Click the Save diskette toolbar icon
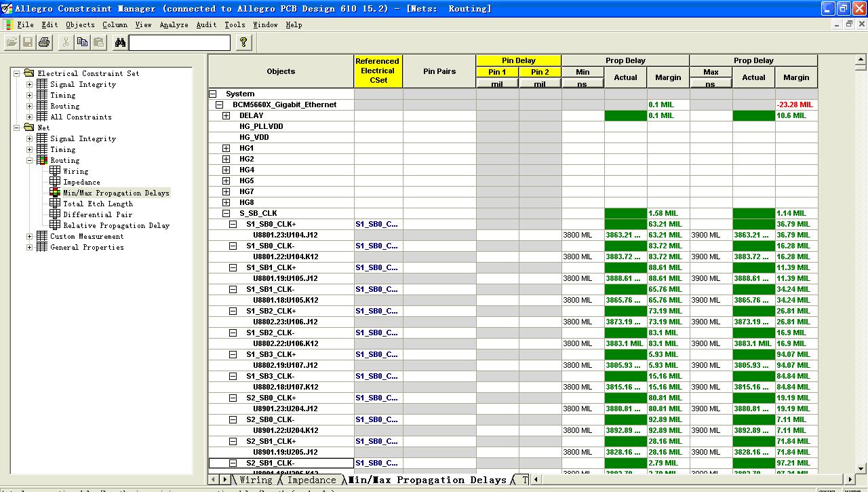The height and width of the screenshot is (492, 868). coord(28,42)
